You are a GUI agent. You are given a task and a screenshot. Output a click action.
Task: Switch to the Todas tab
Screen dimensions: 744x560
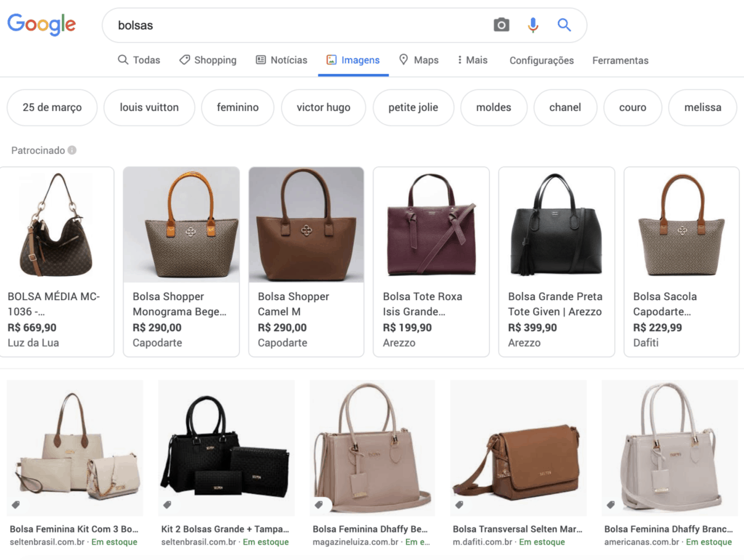click(139, 60)
